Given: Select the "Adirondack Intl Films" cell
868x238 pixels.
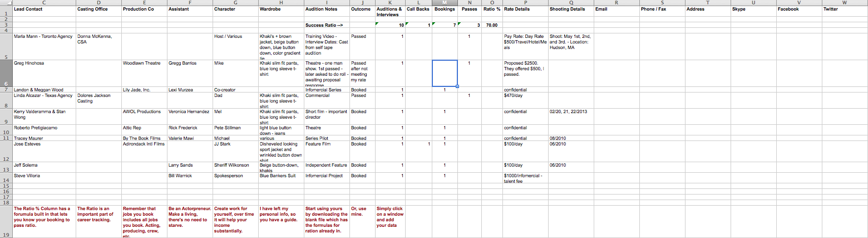Looking at the screenshot, I should [x=144, y=152].
